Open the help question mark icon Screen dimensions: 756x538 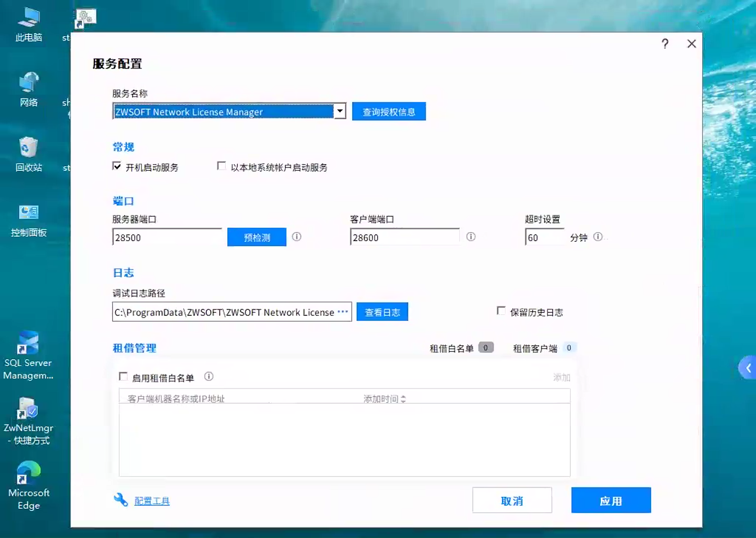pyautogui.click(x=665, y=44)
